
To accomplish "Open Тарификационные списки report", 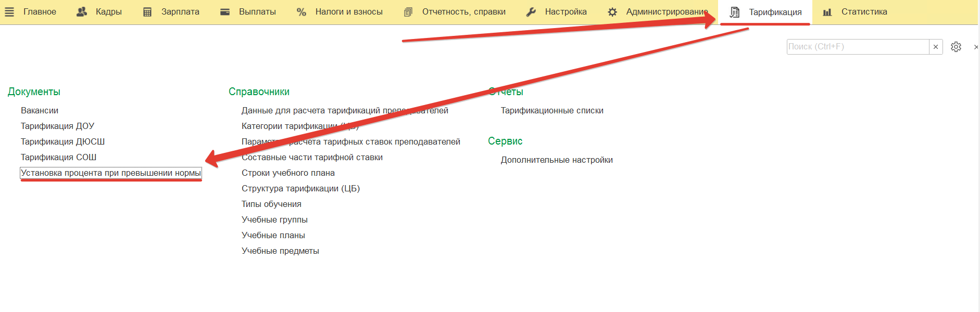I will coord(552,111).
